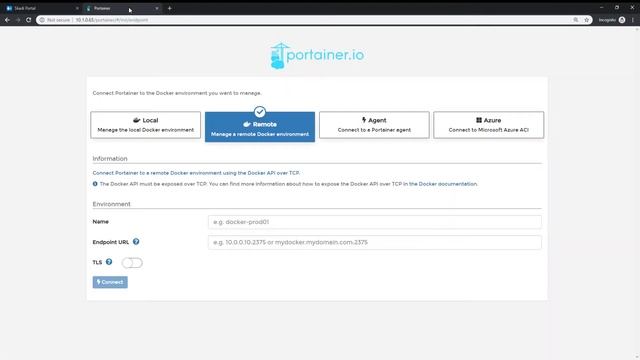Click the Not secure site info icon
The image size is (640, 360).
click(x=42, y=20)
